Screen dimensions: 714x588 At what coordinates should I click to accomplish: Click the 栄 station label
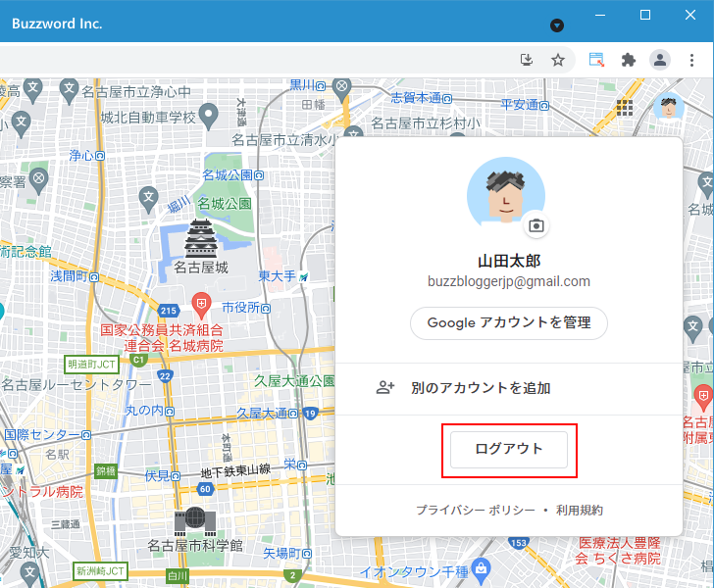click(295, 465)
